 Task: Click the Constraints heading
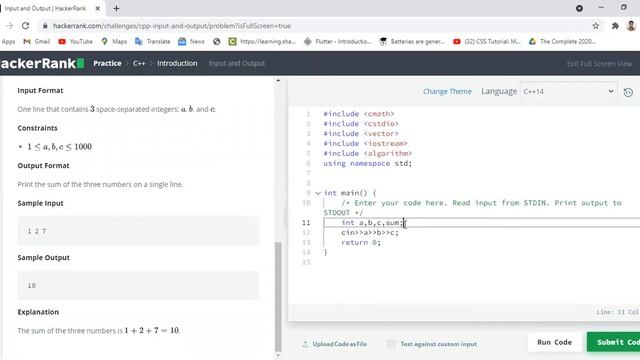(x=38, y=128)
